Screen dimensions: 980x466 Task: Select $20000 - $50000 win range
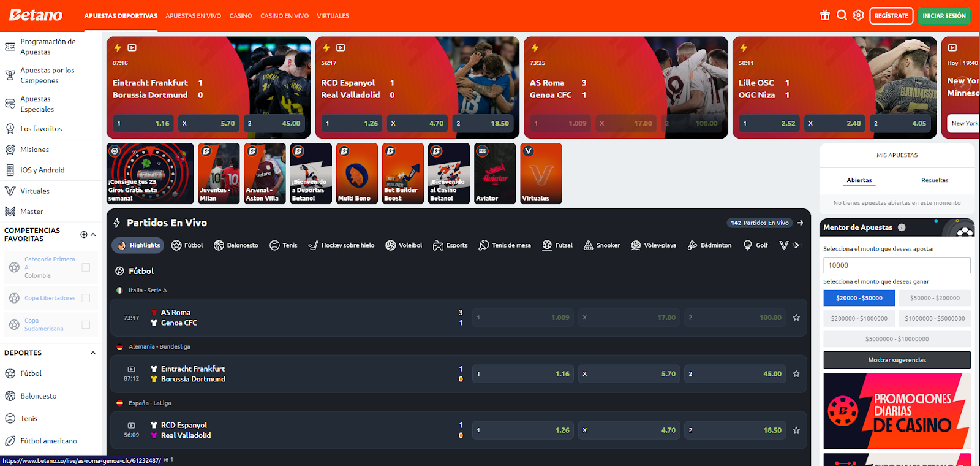click(859, 298)
